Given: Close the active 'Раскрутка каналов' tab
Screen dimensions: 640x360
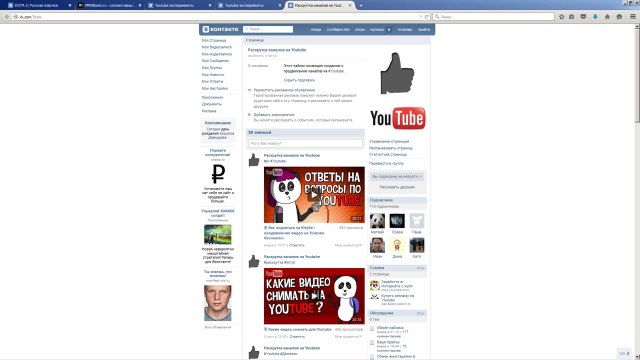Looking at the screenshot, I should coord(350,5).
